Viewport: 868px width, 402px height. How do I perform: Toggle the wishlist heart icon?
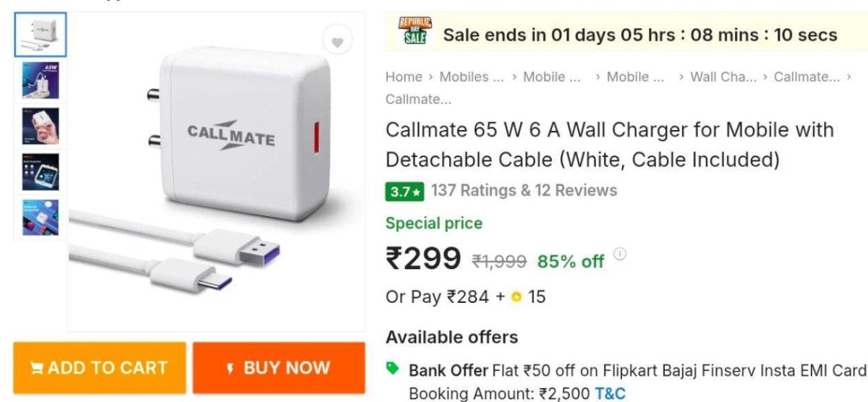pos(337,41)
